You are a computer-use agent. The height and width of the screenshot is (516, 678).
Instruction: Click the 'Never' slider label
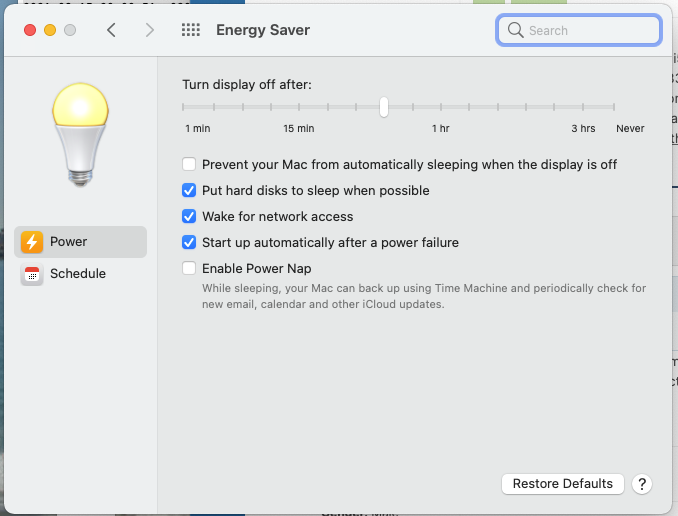tap(630, 128)
